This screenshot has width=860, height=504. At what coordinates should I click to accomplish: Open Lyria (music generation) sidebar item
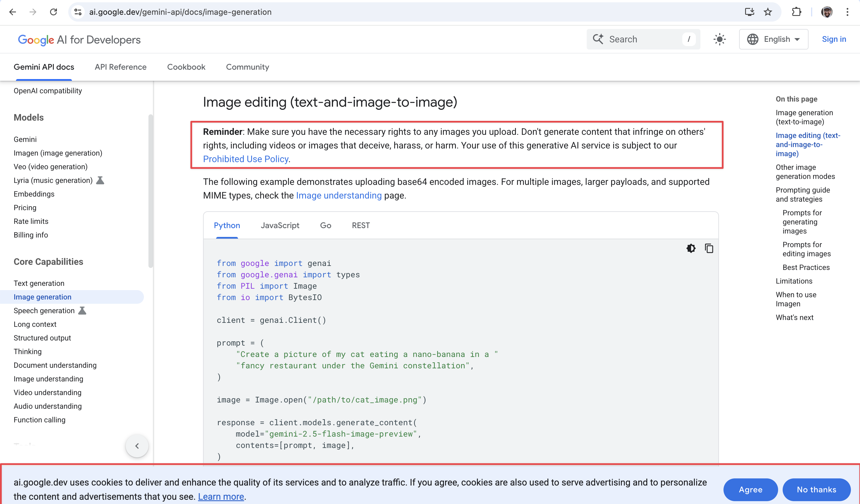pyautogui.click(x=53, y=180)
